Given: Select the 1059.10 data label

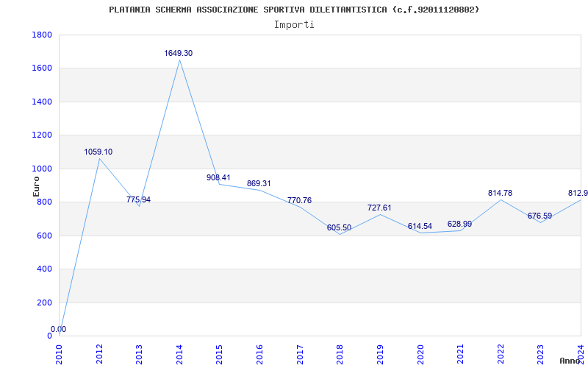Looking at the screenshot, I should coord(98,152).
